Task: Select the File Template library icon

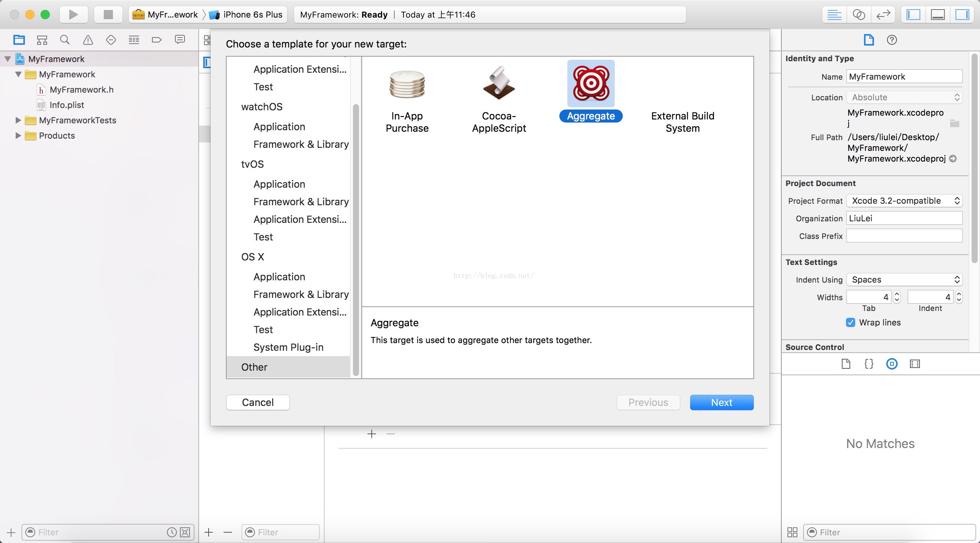Action: 846,364
